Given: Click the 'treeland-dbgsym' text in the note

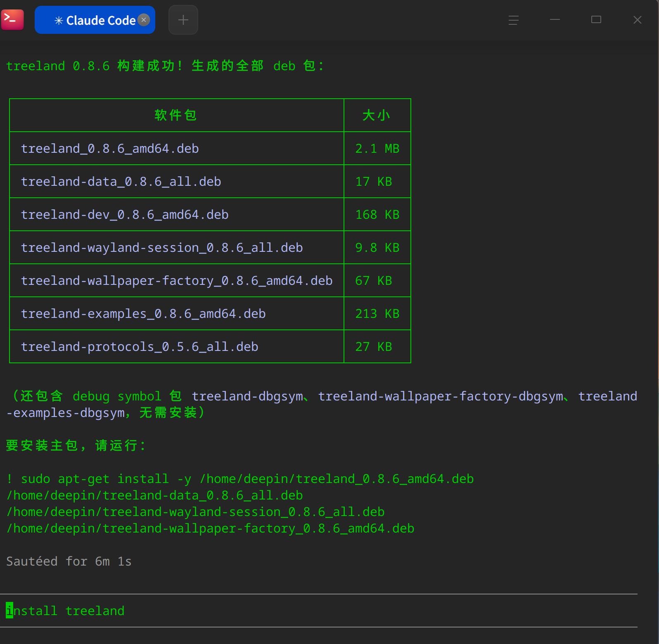Looking at the screenshot, I should click(247, 396).
